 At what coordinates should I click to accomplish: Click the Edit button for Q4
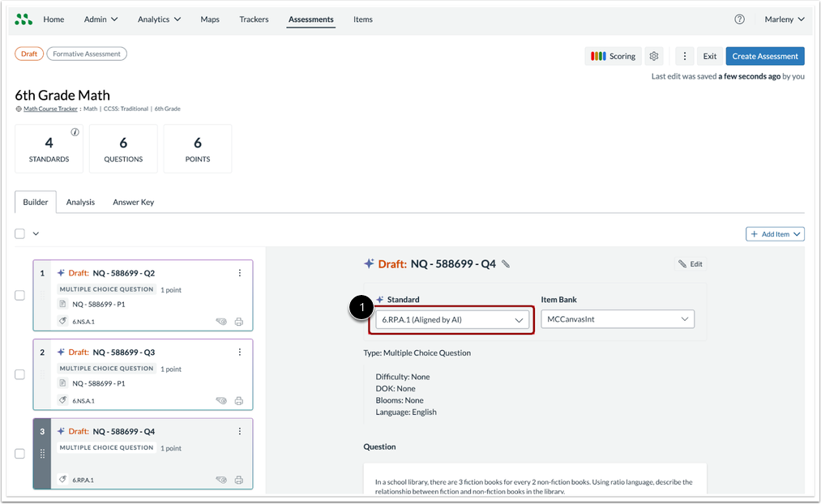pos(691,264)
